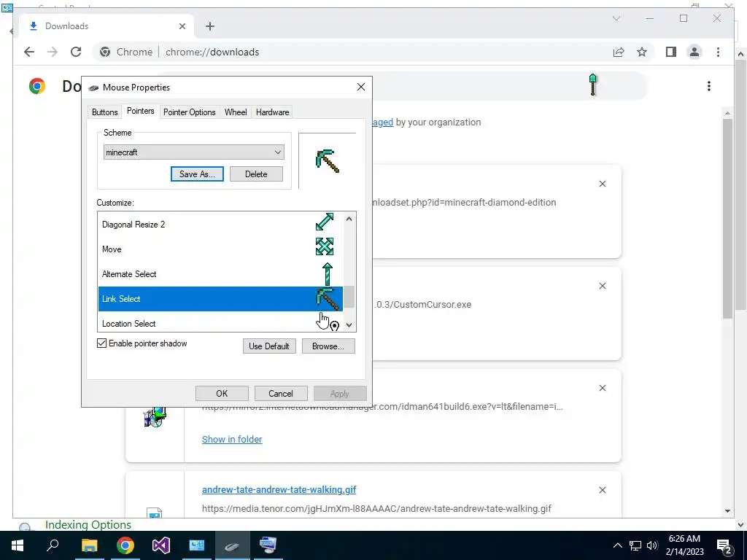
Task: Open the Pointer Options tab
Action: 189,112
